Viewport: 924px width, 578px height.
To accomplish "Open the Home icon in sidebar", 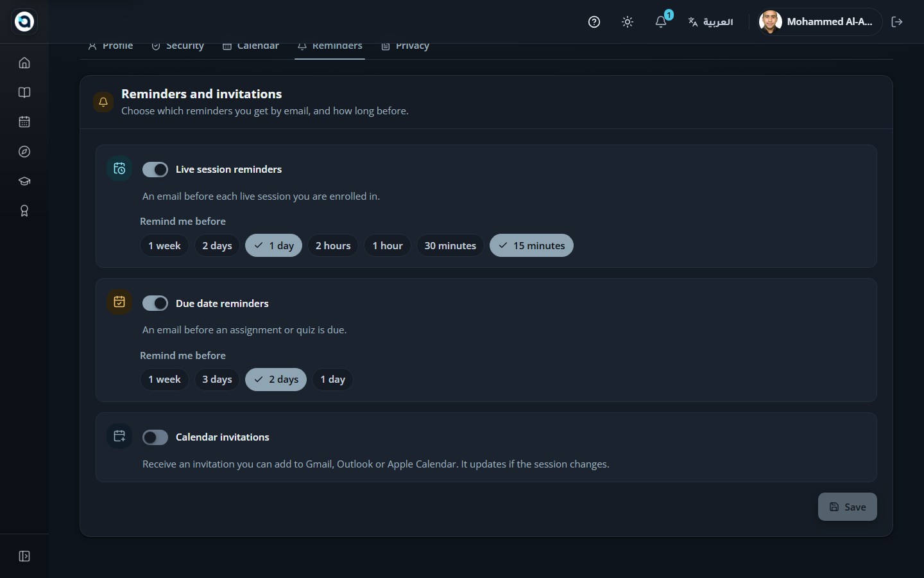I will (x=24, y=63).
